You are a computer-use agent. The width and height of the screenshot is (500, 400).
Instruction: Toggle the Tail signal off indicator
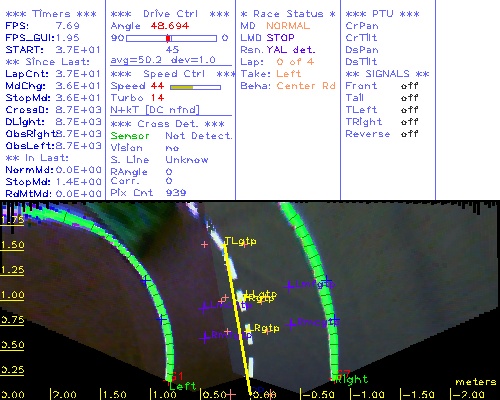409,98
